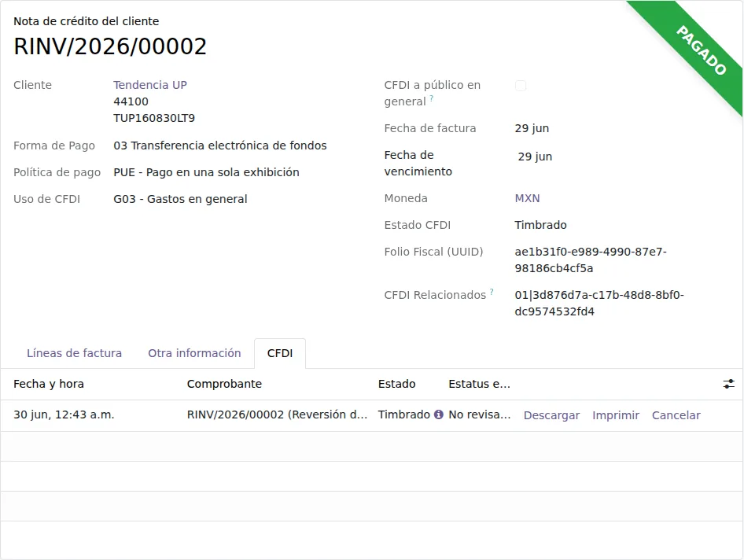Click the Fecha de factura value 29 jun
This screenshot has width=744, height=560.
pyautogui.click(x=532, y=129)
